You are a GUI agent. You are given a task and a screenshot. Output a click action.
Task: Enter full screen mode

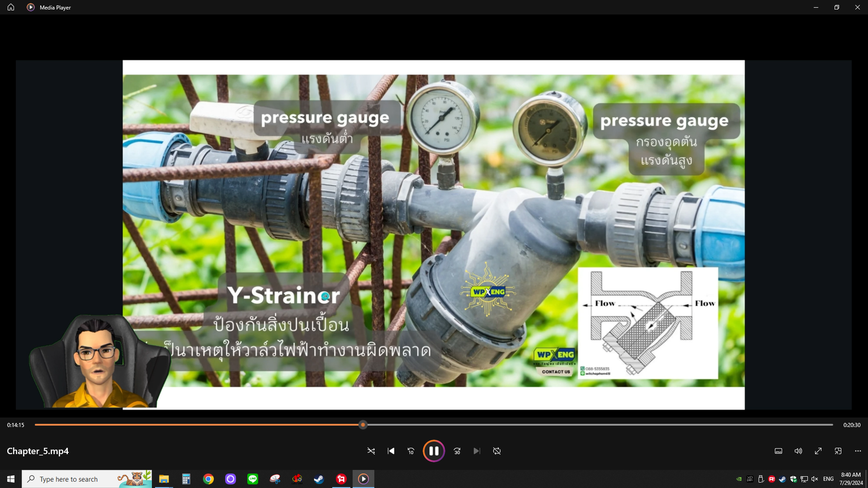[x=818, y=451]
